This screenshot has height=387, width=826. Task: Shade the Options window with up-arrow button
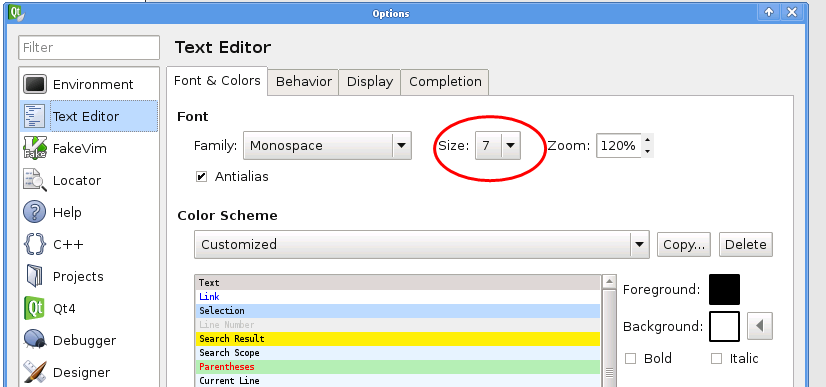[769, 13]
